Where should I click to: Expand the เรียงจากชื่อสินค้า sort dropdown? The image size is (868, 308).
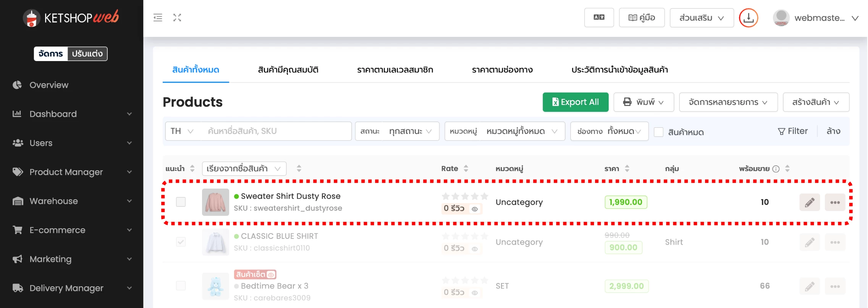244,169
